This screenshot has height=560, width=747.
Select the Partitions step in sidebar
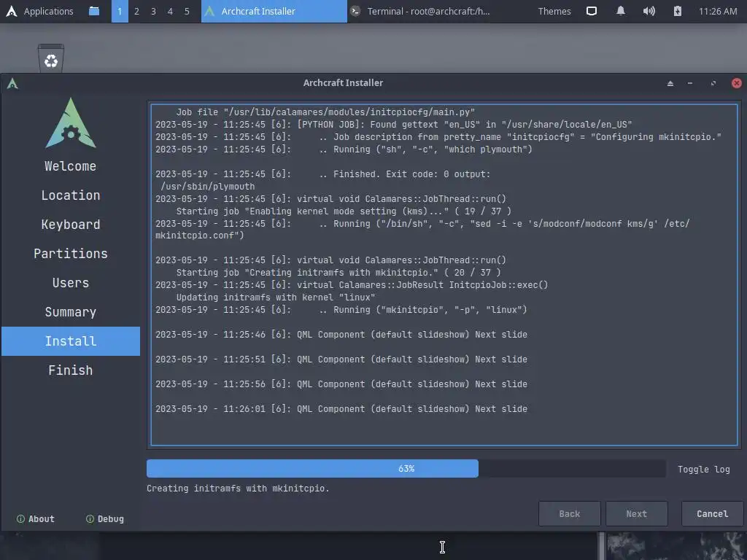click(71, 253)
